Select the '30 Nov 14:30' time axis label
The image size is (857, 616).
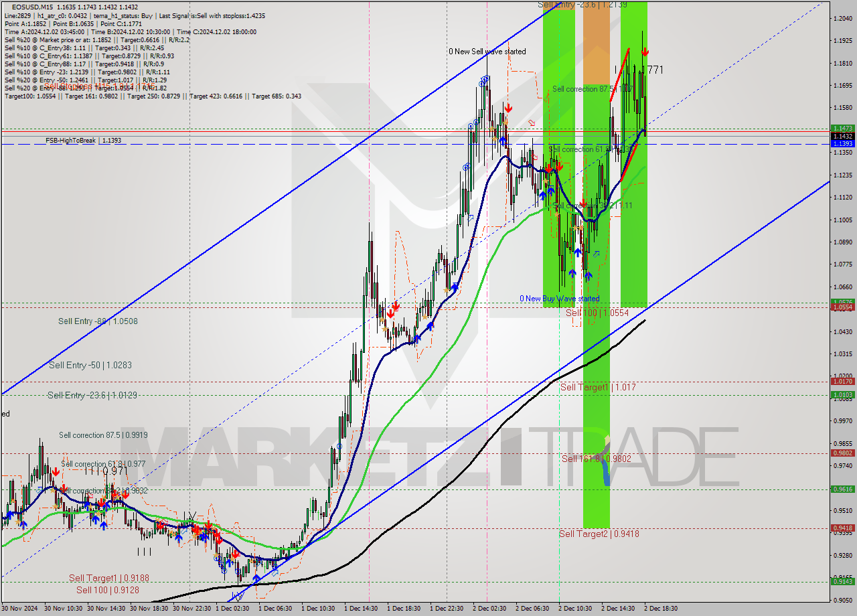pyautogui.click(x=105, y=609)
